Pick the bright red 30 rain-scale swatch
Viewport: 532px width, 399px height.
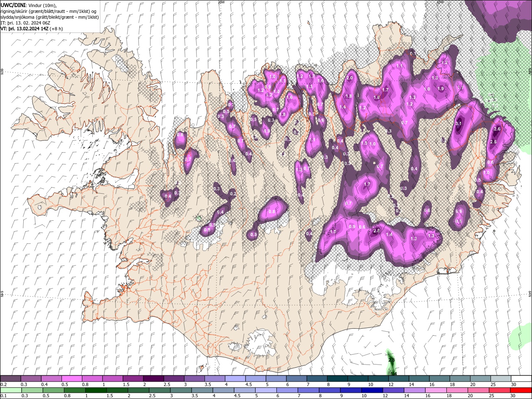tap(521, 390)
